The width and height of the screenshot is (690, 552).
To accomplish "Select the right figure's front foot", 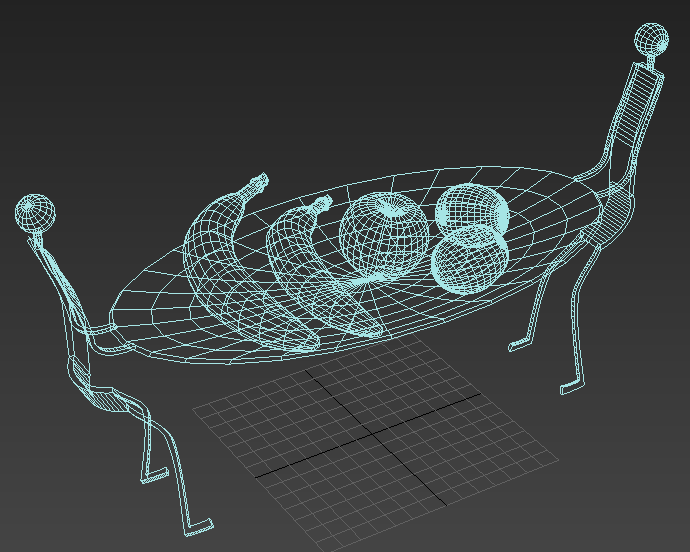I will (570, 386).
